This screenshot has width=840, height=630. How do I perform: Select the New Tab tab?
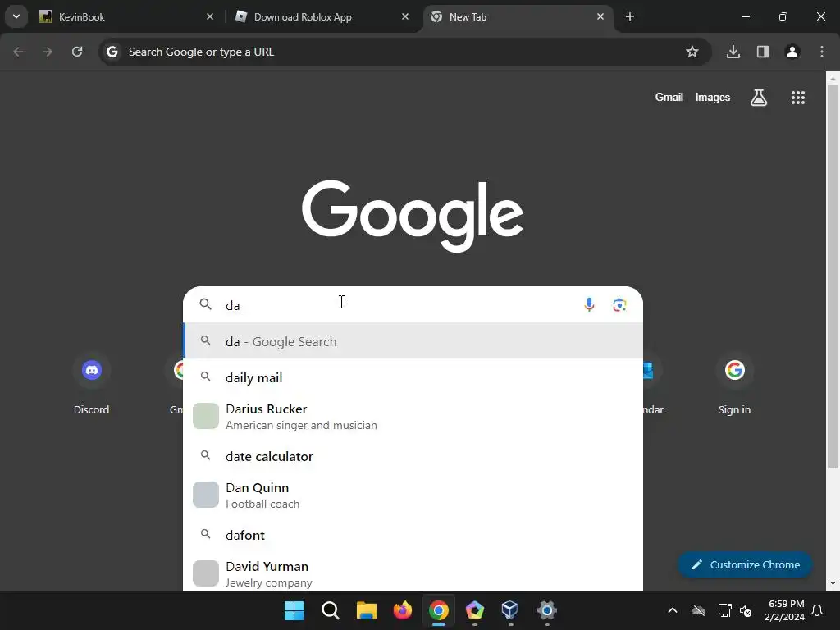click(518, 16)
